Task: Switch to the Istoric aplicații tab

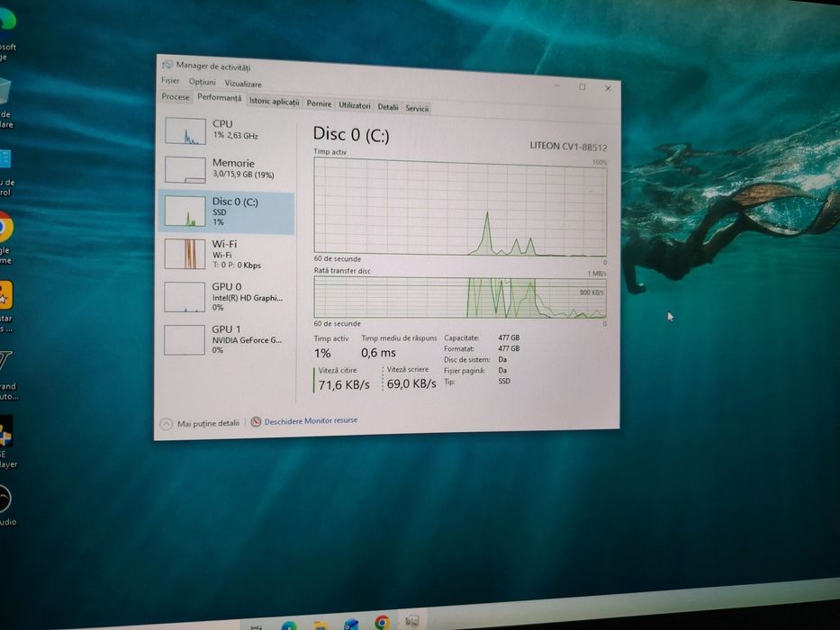Action: (274, 101)
